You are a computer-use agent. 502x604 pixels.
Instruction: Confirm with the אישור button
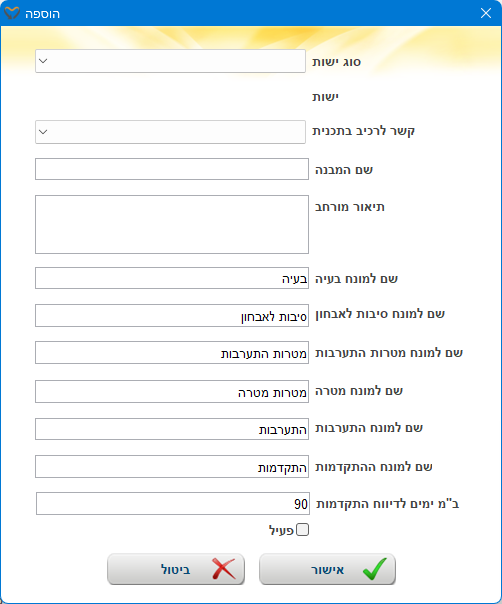pos(327,569)
